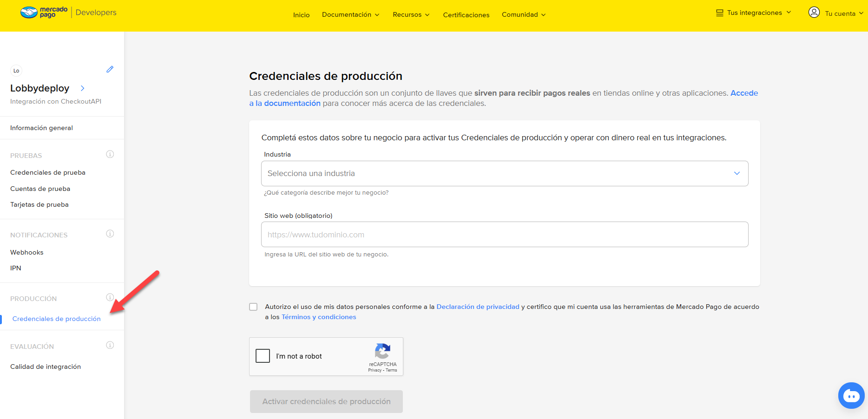868x419 pixels.
Task: Click the Sitio web URL input field
Action: point(505,235)
